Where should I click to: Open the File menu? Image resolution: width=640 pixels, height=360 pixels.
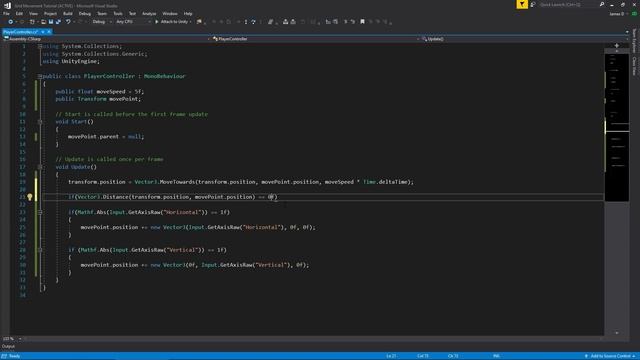(6, 14)
